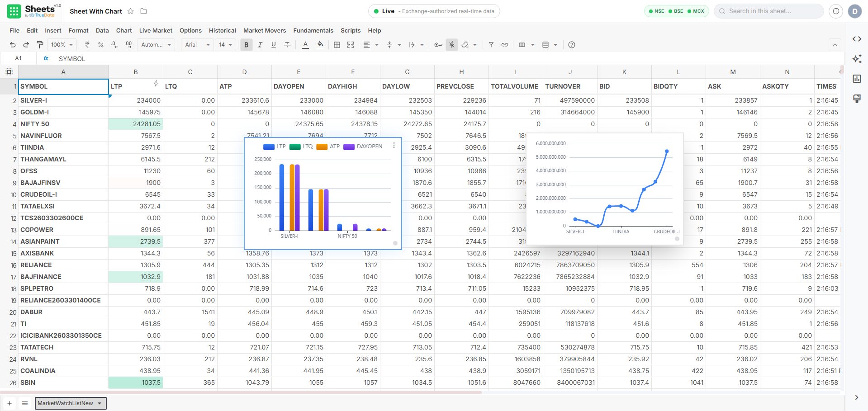Click the merge cells icon
The height and width of the screenshot is (411, 868).
(351, 45)
